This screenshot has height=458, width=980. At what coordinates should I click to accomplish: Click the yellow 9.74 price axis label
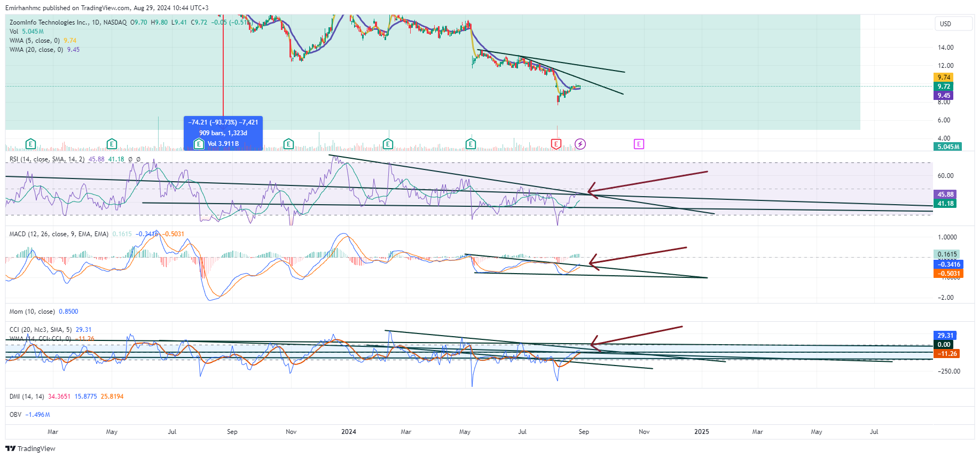coord(944,77)
